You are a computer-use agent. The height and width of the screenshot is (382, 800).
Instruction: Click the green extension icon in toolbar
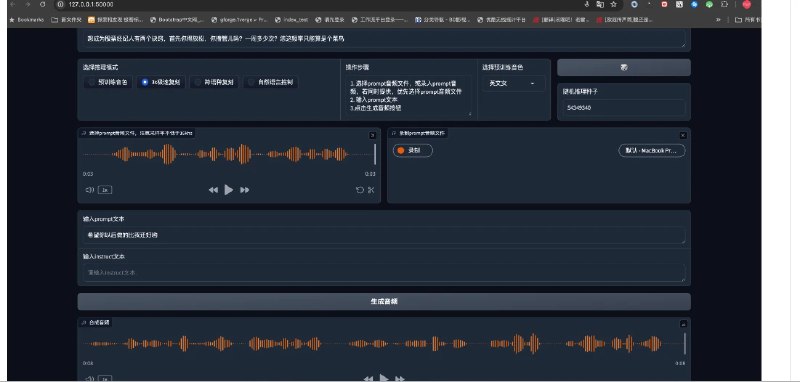[709, 4]
